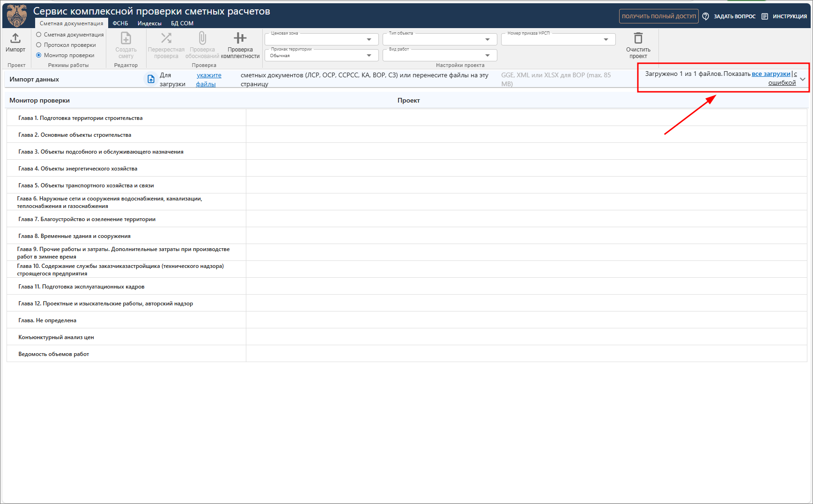The image size is (813, 504).
Task: Select Сметная документация radio button
Action: point(39,35)
